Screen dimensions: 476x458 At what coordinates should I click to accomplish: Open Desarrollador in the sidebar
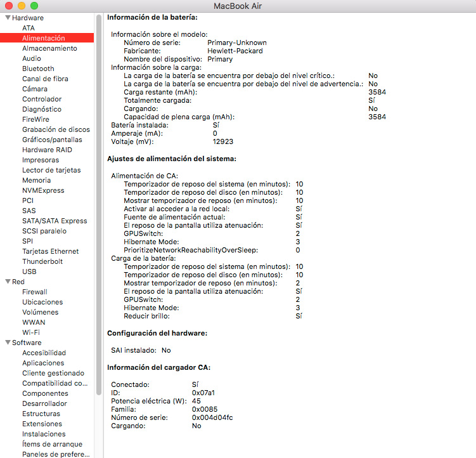click(x=44, y=403)
